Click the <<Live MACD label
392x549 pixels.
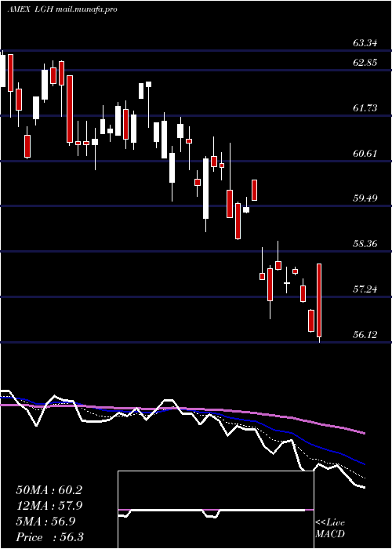click(x=330, y=529)
